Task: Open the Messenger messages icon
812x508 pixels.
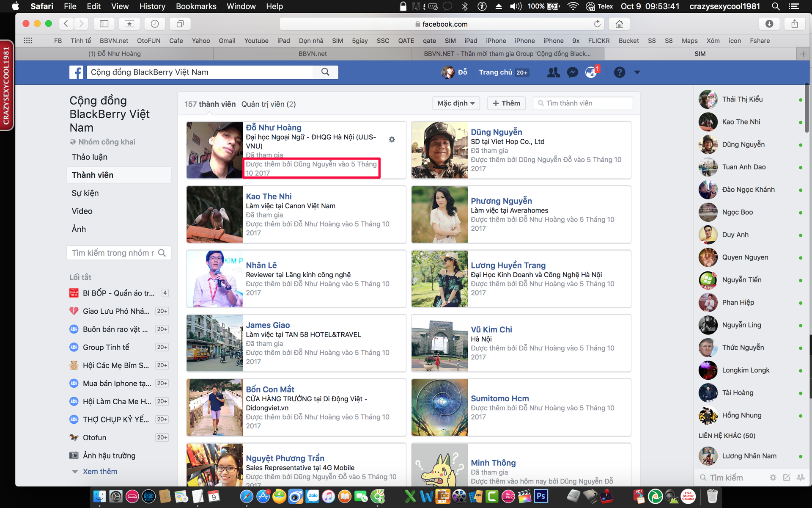Action: click(x=572, y=72)
